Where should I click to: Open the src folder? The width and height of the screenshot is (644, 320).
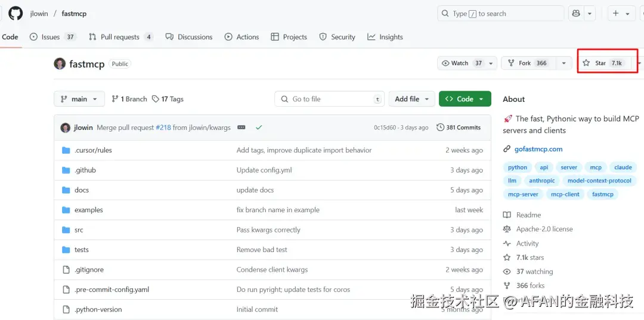79,230
